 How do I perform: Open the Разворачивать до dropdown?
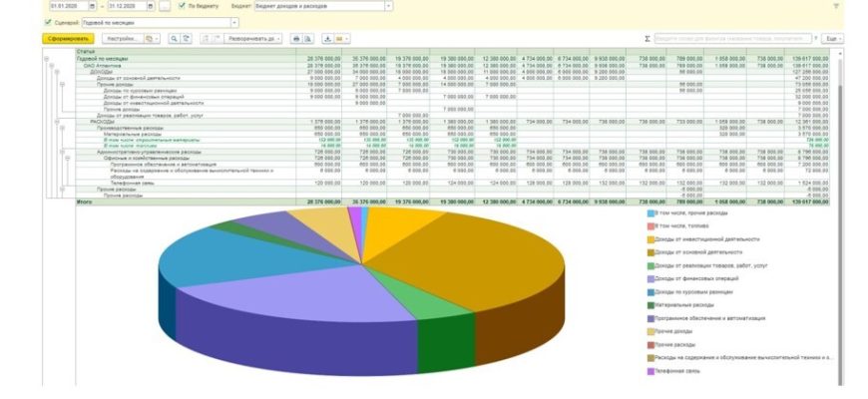[x=279, y=38]
